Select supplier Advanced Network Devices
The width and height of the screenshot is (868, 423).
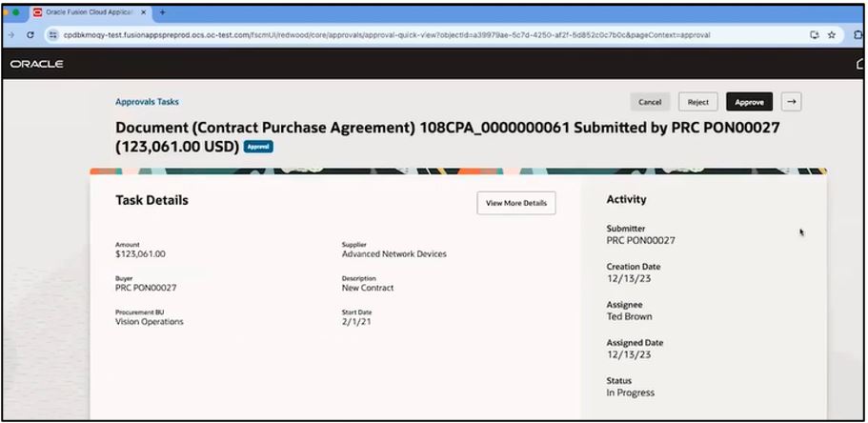pyautogui.click(x=394, y=254)
